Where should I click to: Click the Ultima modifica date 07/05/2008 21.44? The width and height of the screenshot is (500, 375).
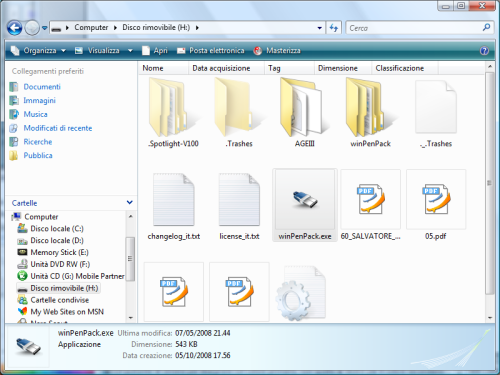tap(203, 333)
